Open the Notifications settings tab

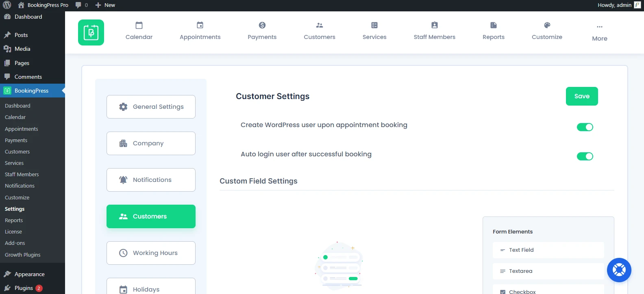click(151, 180)
